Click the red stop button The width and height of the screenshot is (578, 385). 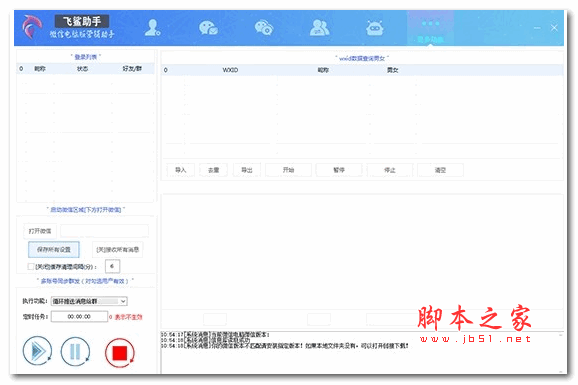pos(119,353)
